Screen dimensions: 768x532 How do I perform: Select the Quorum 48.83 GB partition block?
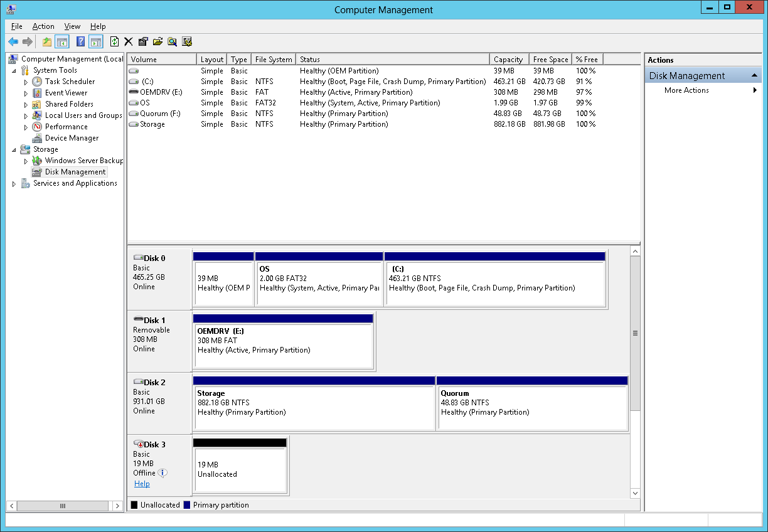tap(532, 403)
